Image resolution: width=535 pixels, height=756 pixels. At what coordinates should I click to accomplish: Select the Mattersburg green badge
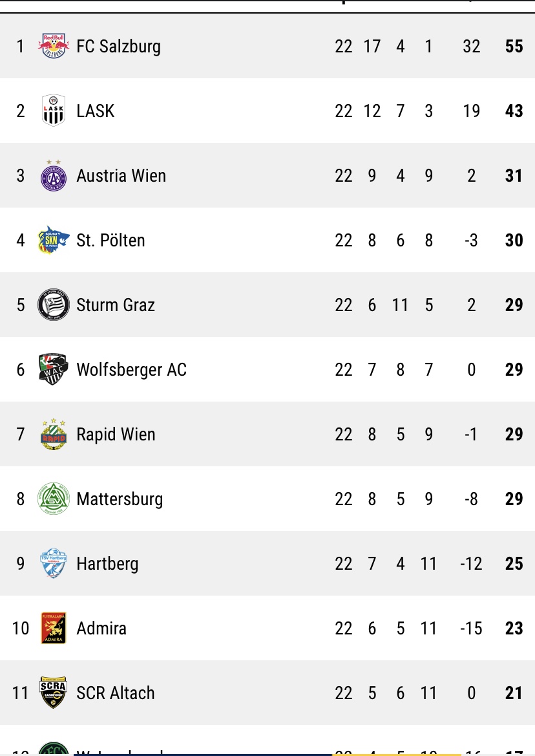tap(54, 499)
